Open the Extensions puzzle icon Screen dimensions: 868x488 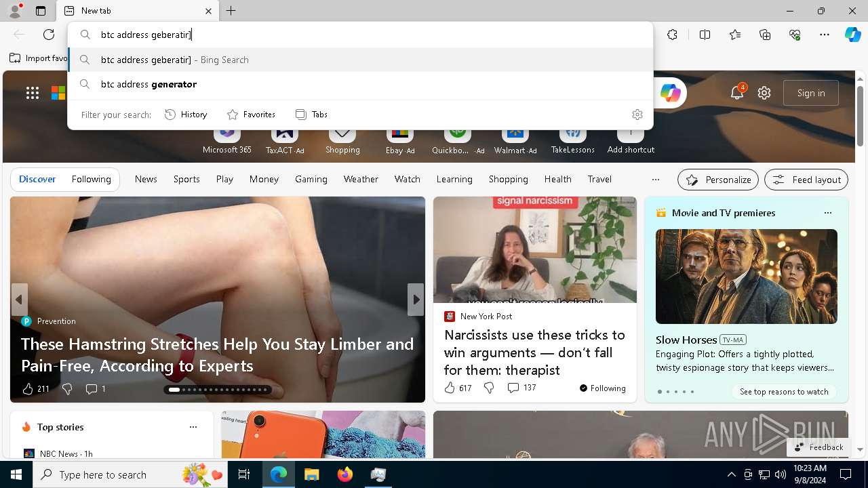pos(672,35)
